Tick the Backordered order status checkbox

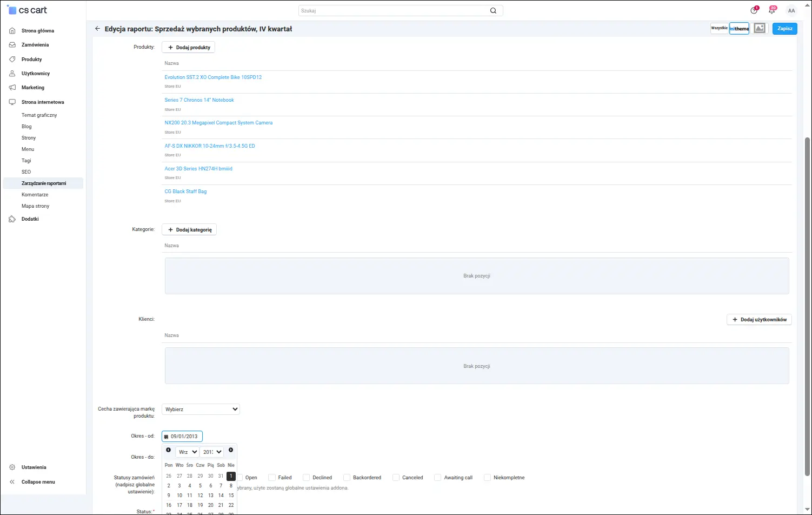tap(347, 478)
